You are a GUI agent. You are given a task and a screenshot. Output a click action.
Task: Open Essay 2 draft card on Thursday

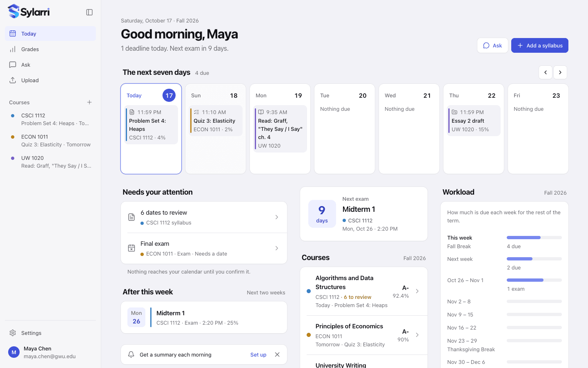(x=474, y=121)
